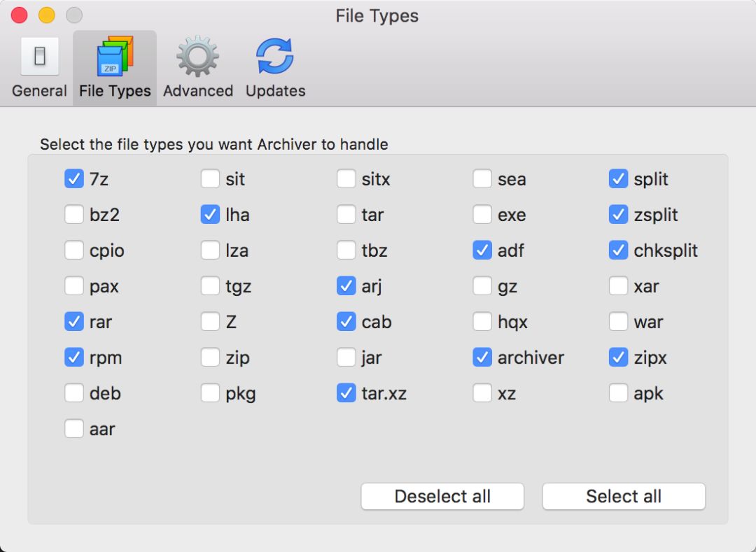The height and width of the screenshot is (552, 756).
Task: Disable the cab file type
Action: pos(346,322)
